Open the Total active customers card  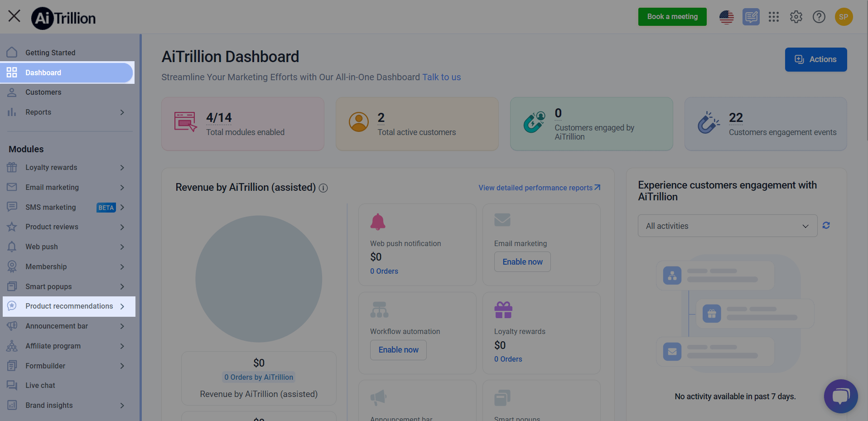[x=417, y=124]
